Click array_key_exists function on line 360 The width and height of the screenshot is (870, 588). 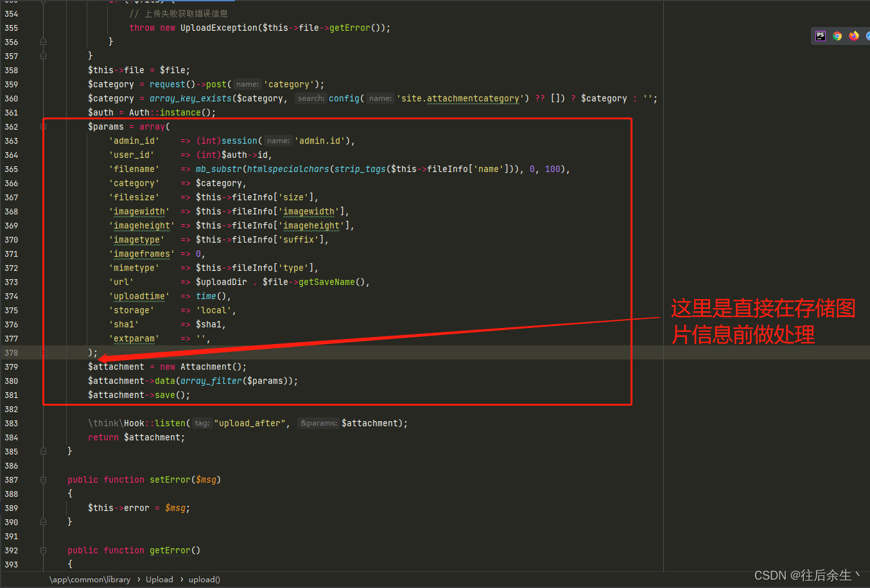click(x=191, y=98)
